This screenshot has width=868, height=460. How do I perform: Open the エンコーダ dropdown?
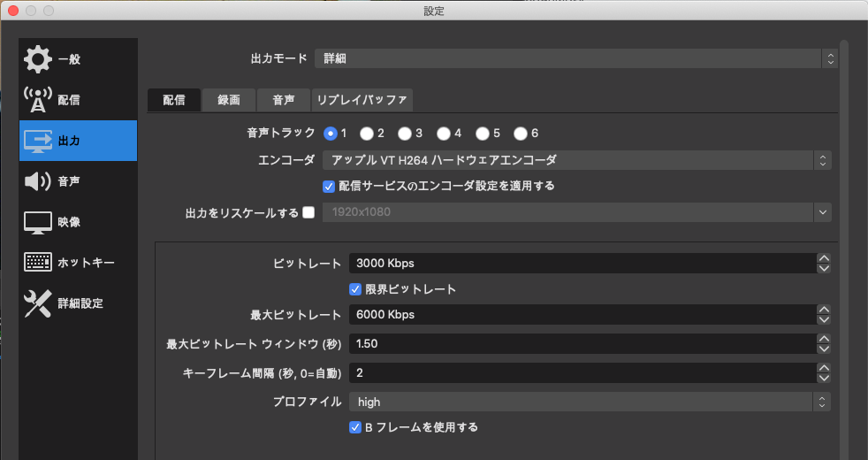577,161
